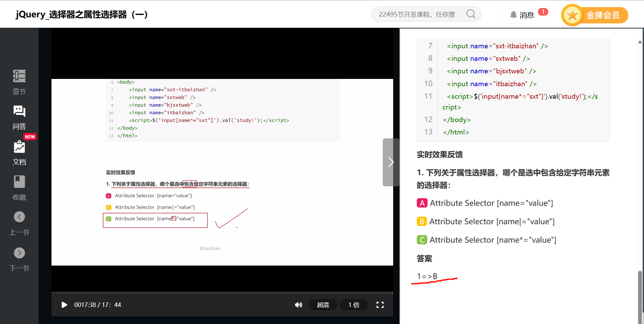Click the 收藏 bookmark icon
The width and height of the screenshot is (644, 324).
point(19,182)
